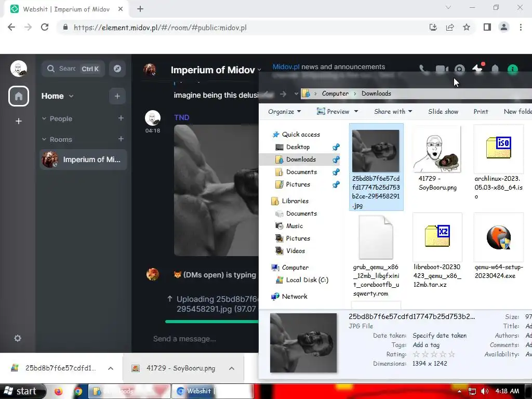Start a video call in the room
Viewport: 532px width, 399px height.
(x=442, y=69)
